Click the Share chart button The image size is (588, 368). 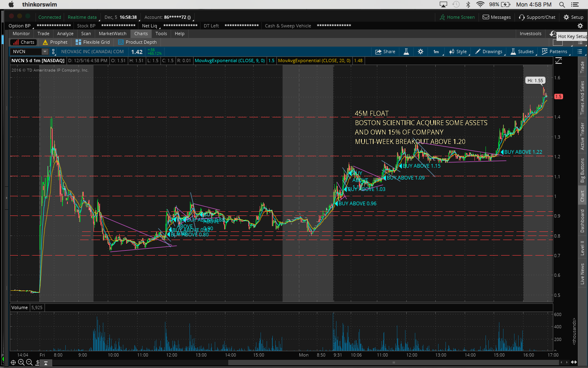tap(385, 52)
